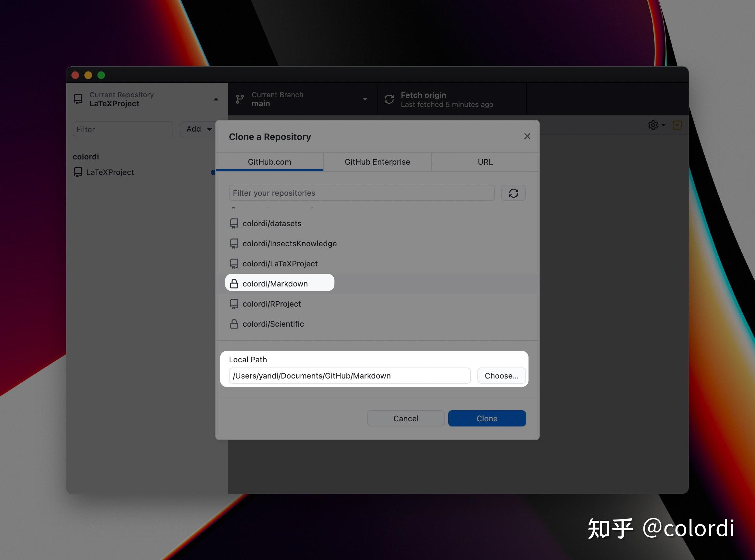Open the settings gear icon

pos(653,125)
